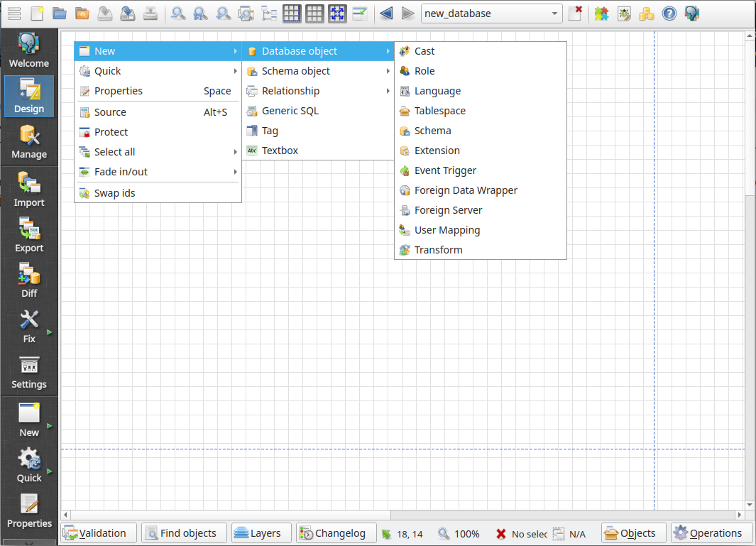This screenshot has width=756, height=546.
Task: Expand the Relationship submenu
Action: pos(318,91)
